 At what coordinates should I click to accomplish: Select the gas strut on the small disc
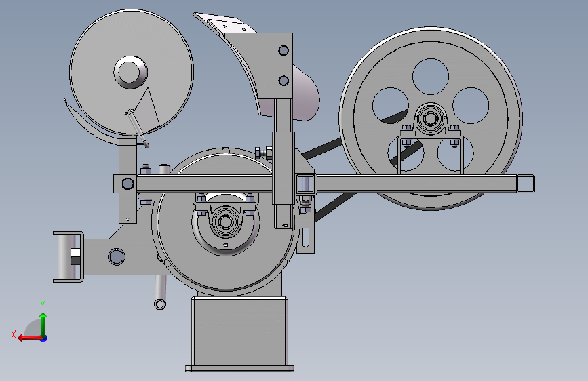[x=137, y=128]
